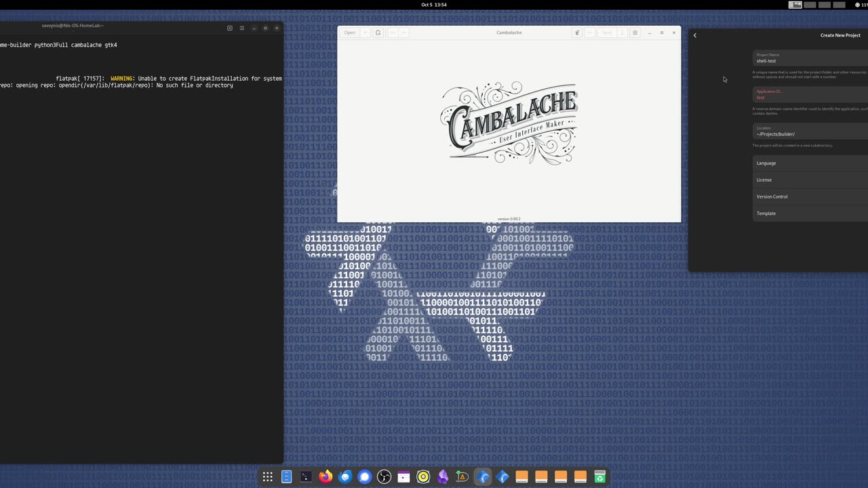Open the app grid from the dock

[268, 477]
